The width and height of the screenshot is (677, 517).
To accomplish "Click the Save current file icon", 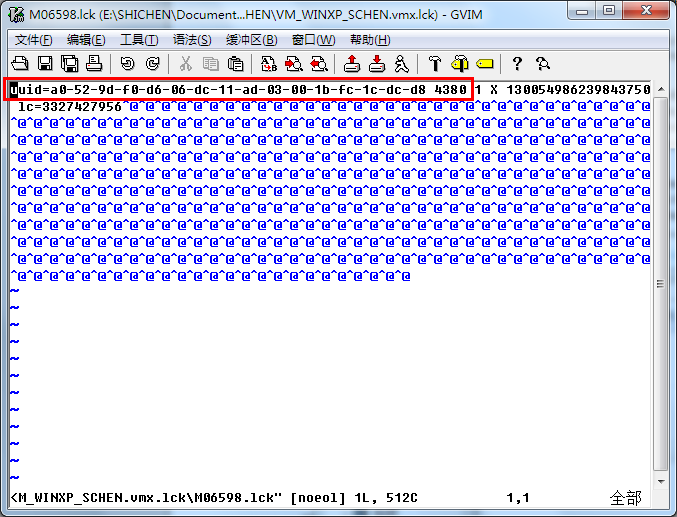I will 45,63.
